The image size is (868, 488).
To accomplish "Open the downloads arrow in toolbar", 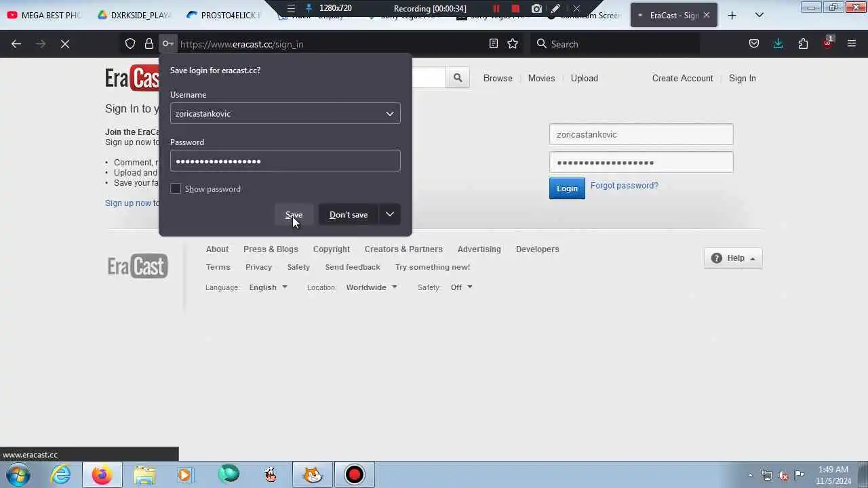I will (x=778, y=44).
